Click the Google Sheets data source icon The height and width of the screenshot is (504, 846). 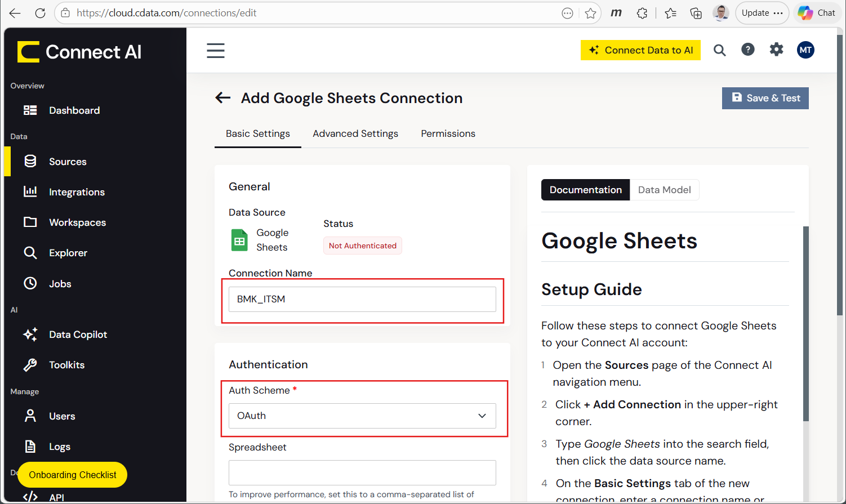tap(239, 240)
